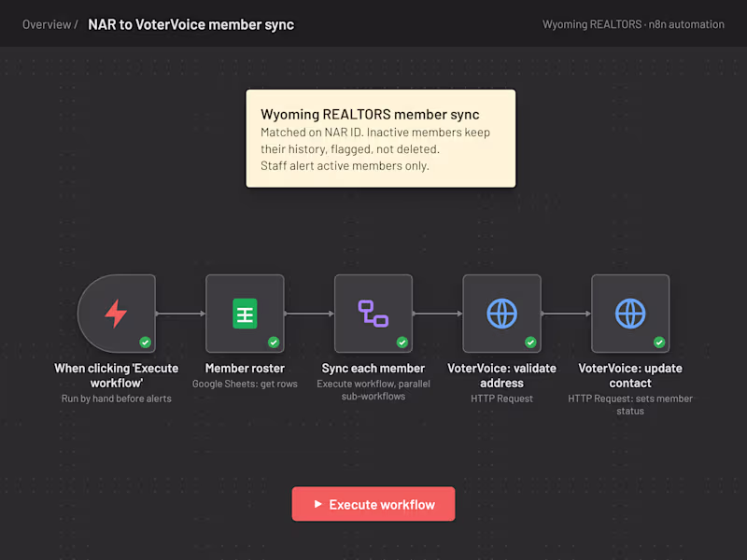Screen dimensions: 747x560
Task: Click the 'VoterVoice: validate address' label
Action: (x=501, y=376)
